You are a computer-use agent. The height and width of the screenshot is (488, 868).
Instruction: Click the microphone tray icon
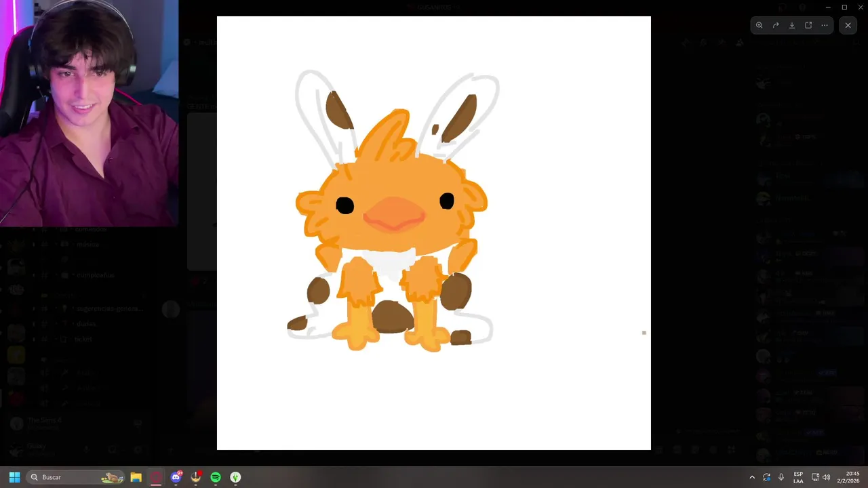coord(781,477)
